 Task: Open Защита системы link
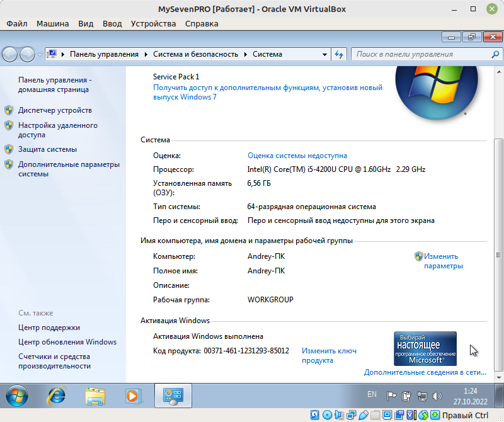click(48, 149)
